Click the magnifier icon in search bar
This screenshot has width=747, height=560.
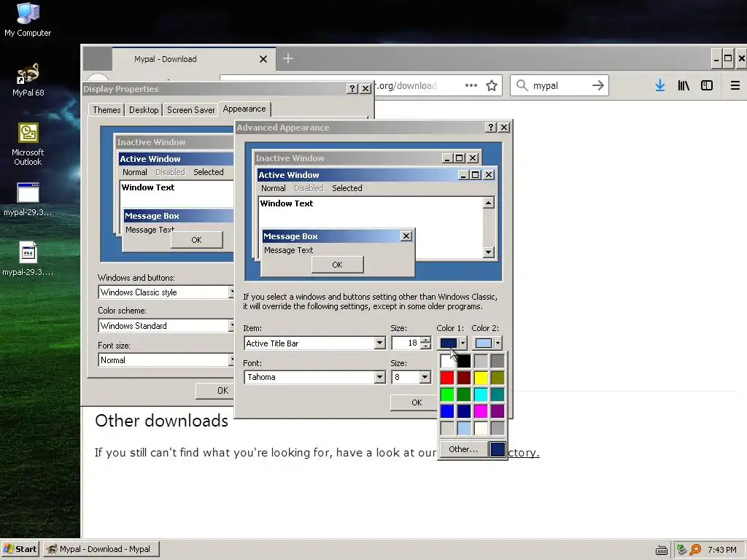pyautogui.click(x=522, y=86)
